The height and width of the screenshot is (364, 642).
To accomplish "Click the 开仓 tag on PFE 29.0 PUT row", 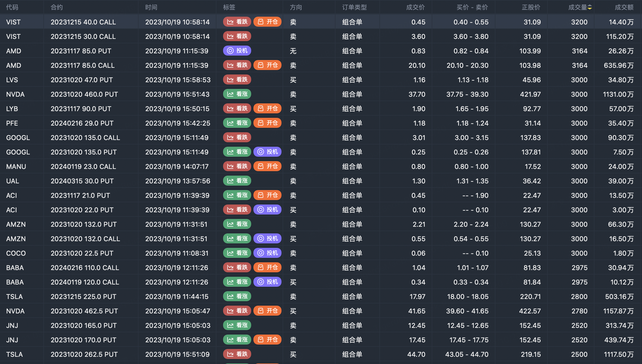I will tap(268, 123).
